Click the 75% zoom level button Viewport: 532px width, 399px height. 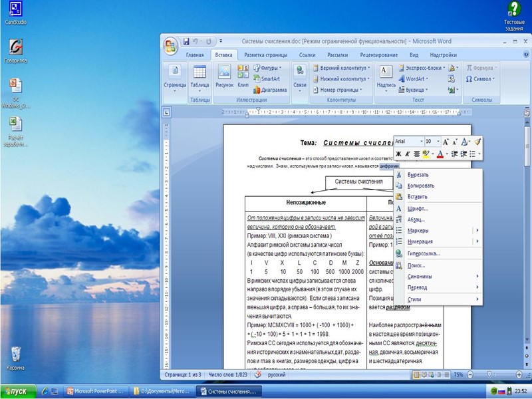tap(458, 374)
